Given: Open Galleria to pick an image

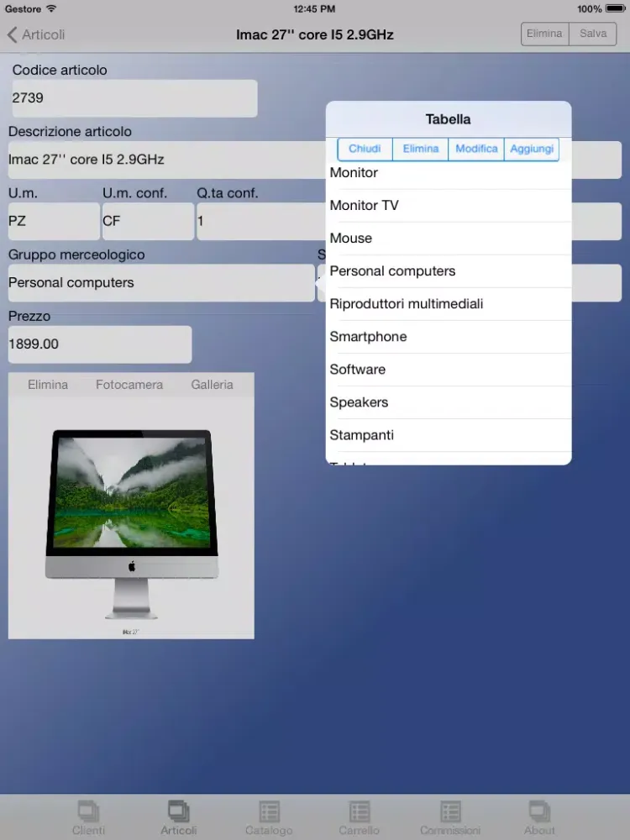Looking at the screenshot, I should pos(213,385).
